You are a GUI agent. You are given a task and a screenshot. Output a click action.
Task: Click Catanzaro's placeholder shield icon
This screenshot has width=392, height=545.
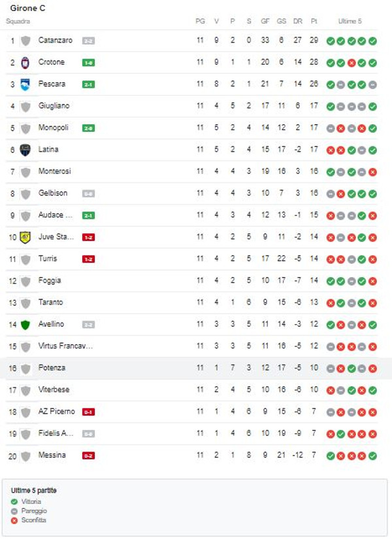point(25,41)
